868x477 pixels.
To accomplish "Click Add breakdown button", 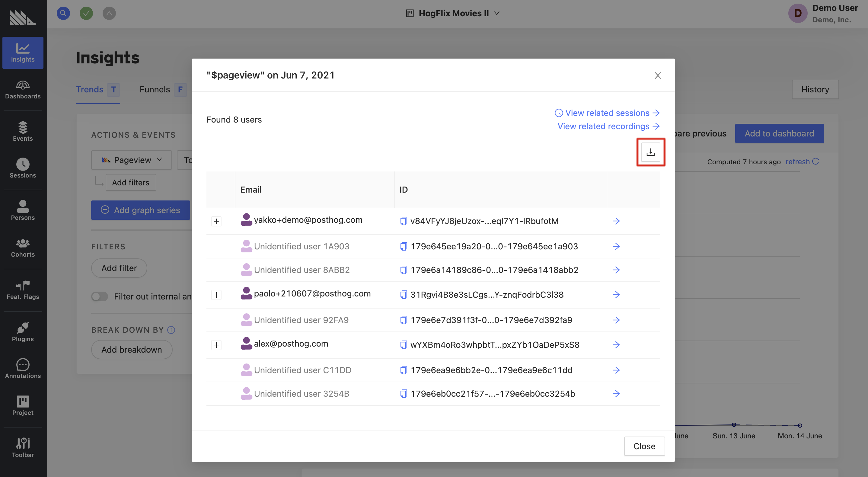I will (132, 350).
